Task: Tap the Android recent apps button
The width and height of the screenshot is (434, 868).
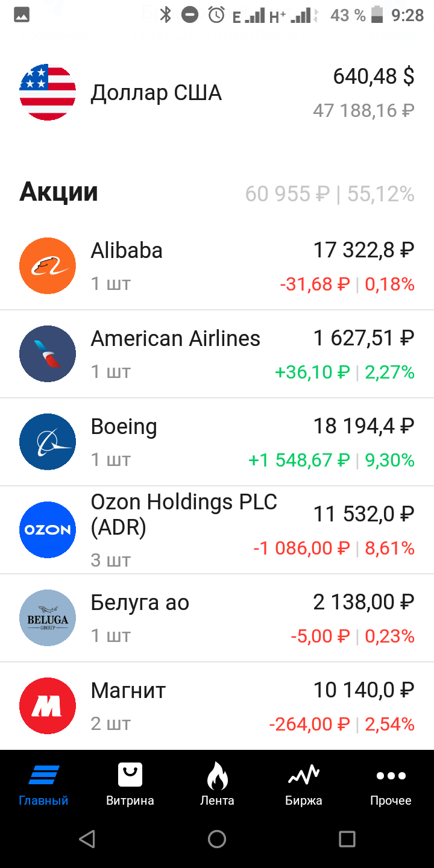Action: [x=347, y=838]
